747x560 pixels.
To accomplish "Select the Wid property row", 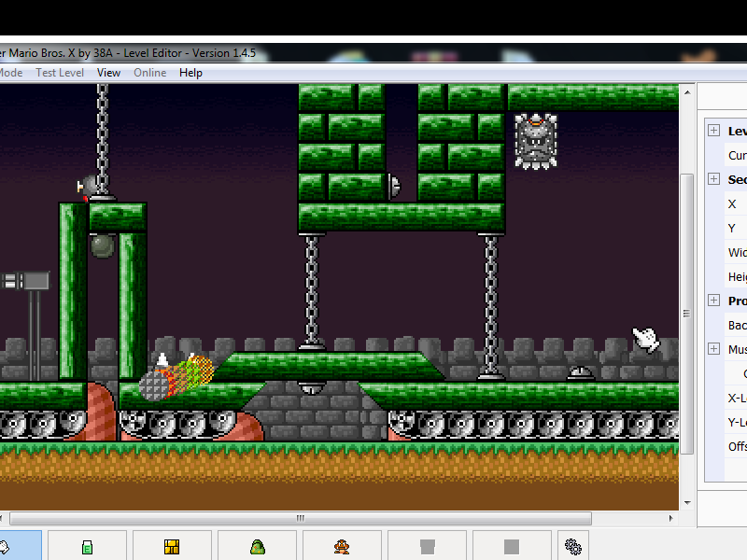I will 736,252.
